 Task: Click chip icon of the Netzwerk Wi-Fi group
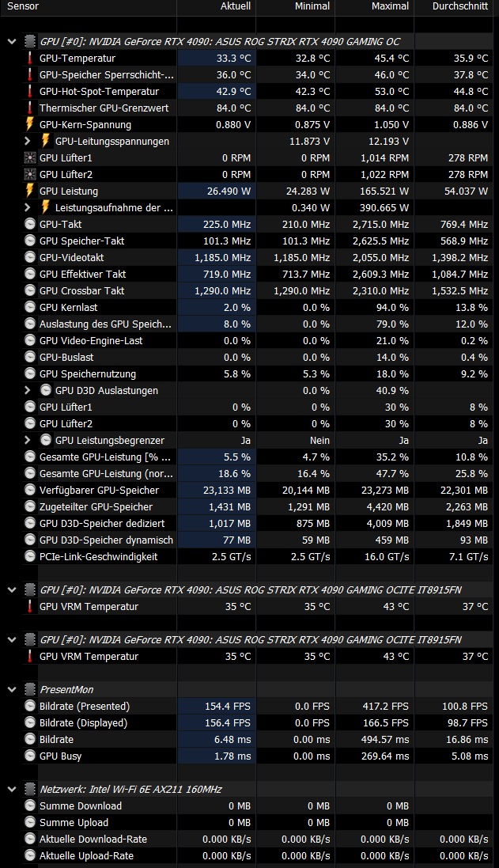[30, 789]
